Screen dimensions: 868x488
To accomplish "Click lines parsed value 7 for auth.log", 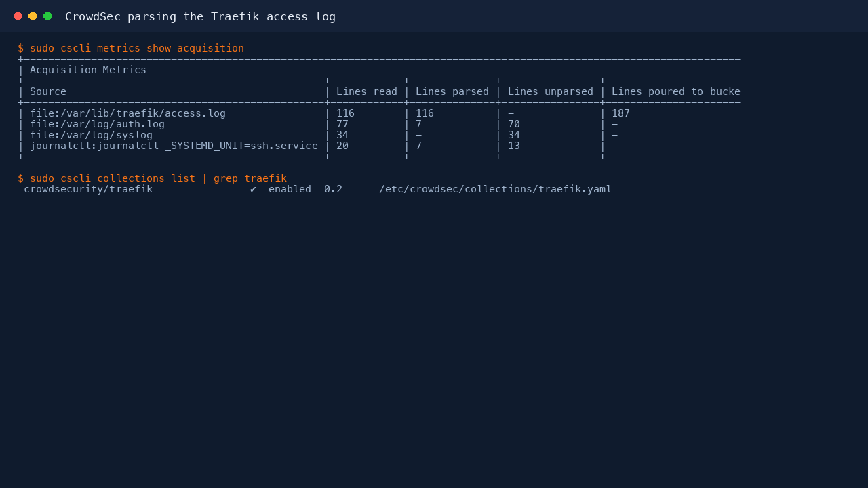I will tap(418, 124).
